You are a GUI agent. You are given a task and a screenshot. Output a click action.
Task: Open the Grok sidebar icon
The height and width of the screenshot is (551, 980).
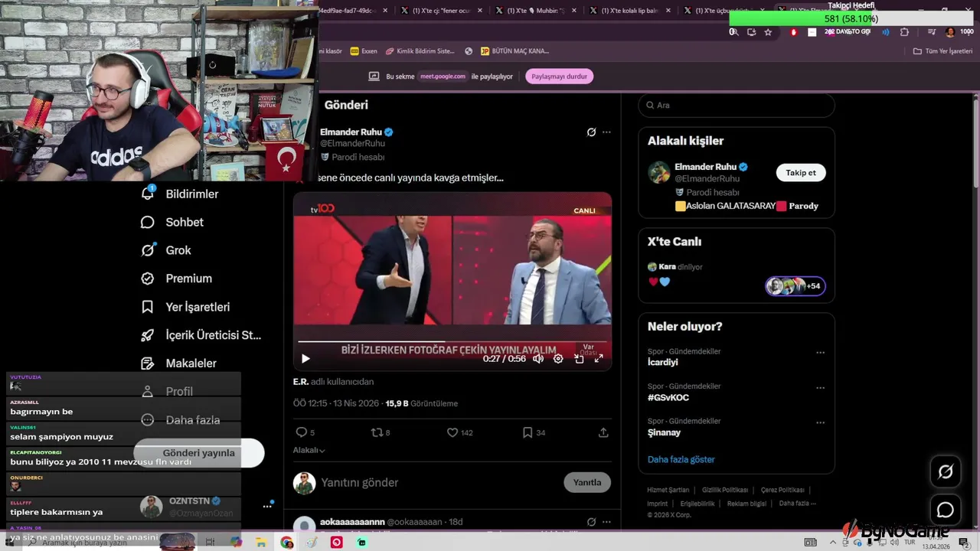(x=148, y=250)
